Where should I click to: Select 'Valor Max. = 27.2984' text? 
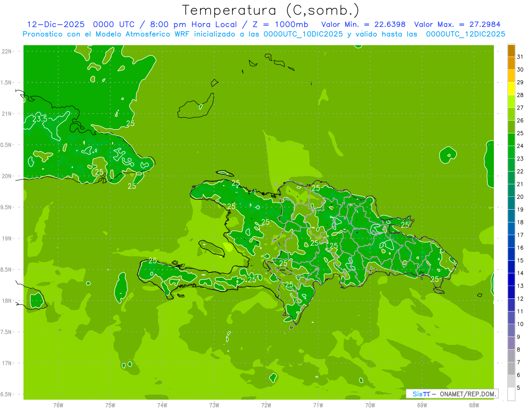click(x=457, y=24)
